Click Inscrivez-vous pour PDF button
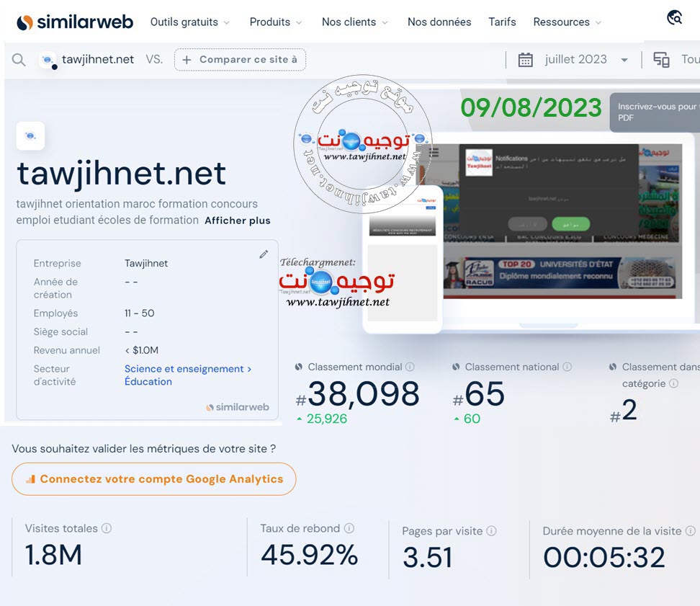This screenshot has width=700, height=606. tap(655, 112)
